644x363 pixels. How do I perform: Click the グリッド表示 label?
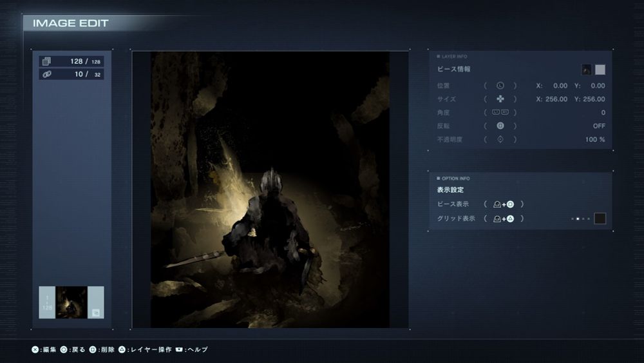[456, 219]
